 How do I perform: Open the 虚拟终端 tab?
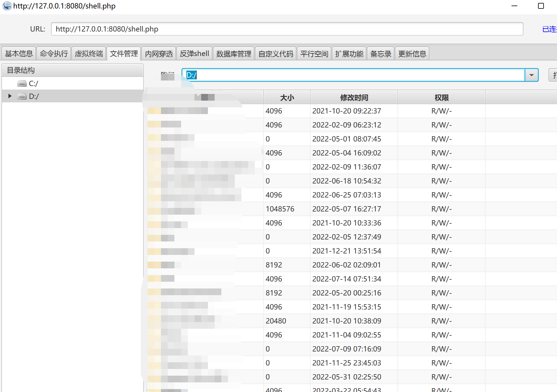click(x=89, y=53)
